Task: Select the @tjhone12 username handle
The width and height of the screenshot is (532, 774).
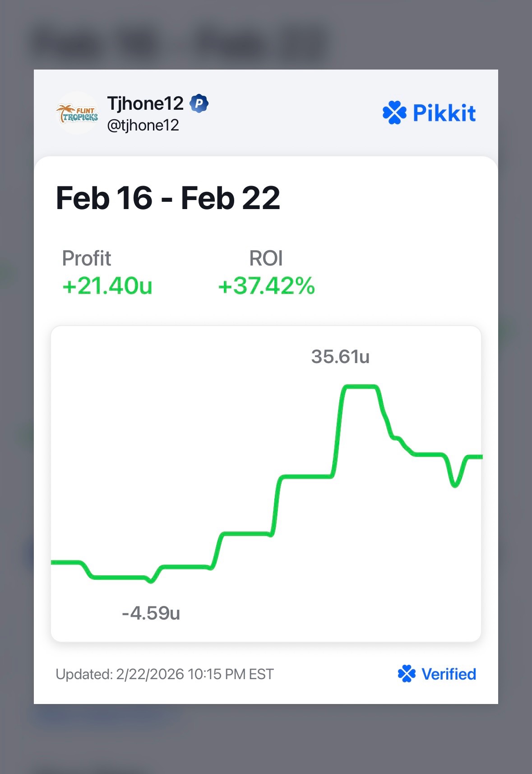Action: tap(143, 125)
